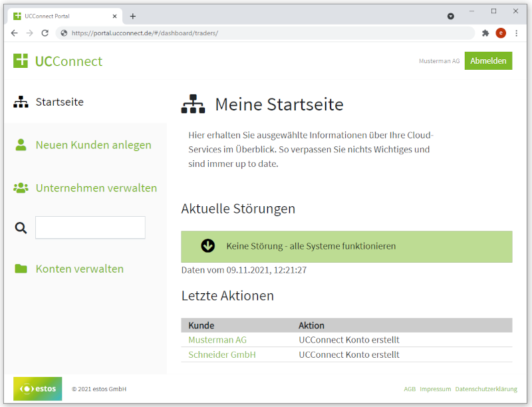Click the folder icon for Konten verwalten
Image resolution: width=532 pixels, height=407 pixels.
click(21, 269)
